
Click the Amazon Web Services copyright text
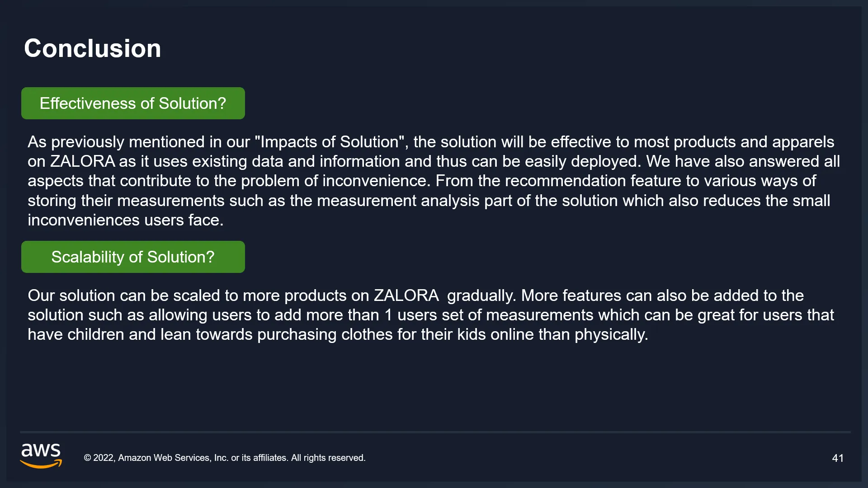[x=225, y=458]
